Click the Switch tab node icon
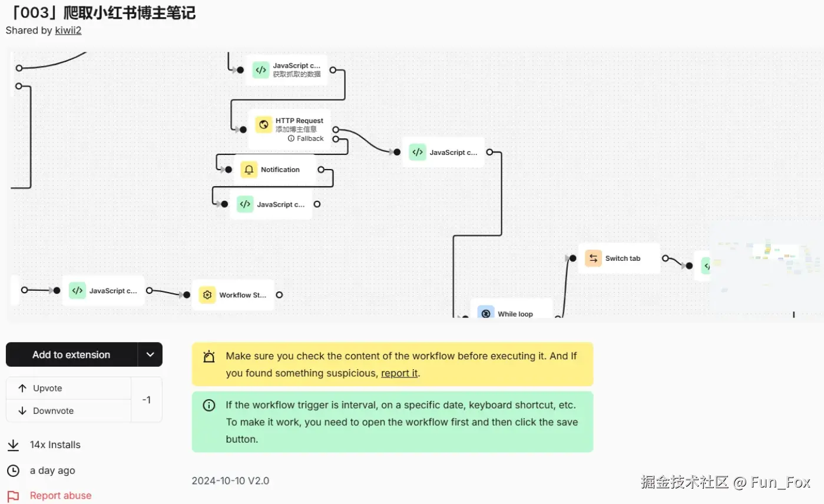 tap(593, 258)
